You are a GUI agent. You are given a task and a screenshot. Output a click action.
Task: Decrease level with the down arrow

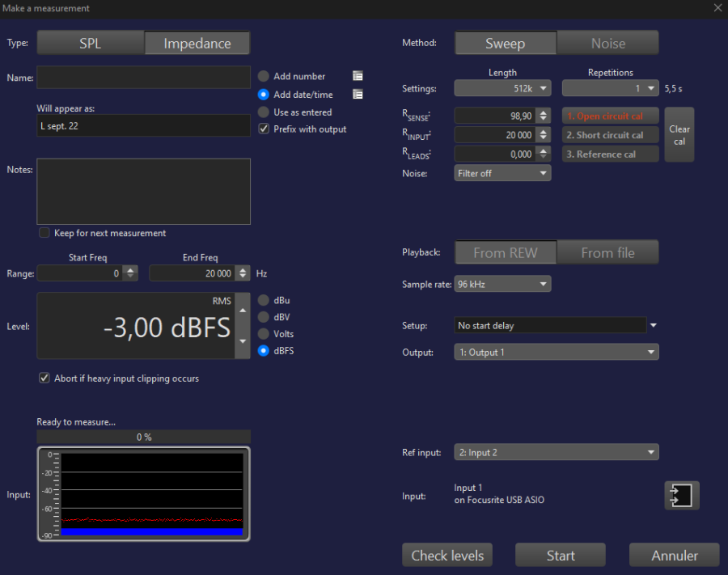tap(243, 341)
